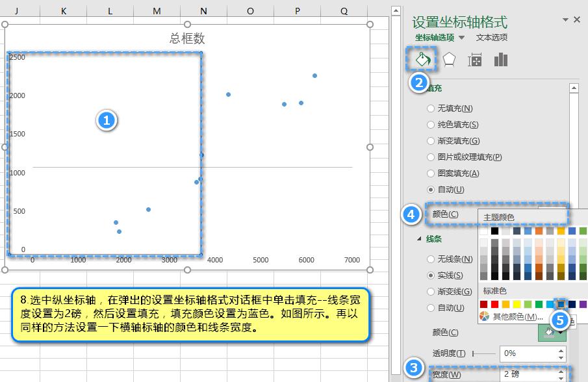The width and height of the screenshot is (588, 382).
Task: Expand the 坐标轴选项 dropdown arrow
Action: click(462, 38)
